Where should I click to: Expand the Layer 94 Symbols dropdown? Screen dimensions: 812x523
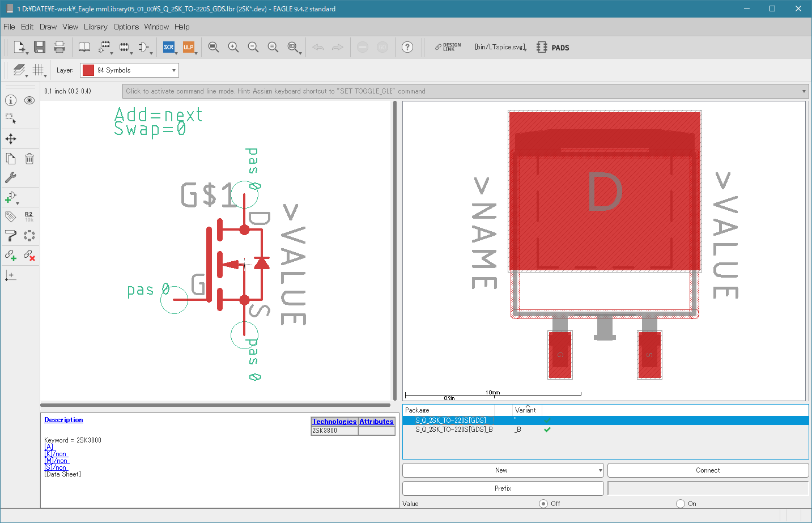[129, 70]
